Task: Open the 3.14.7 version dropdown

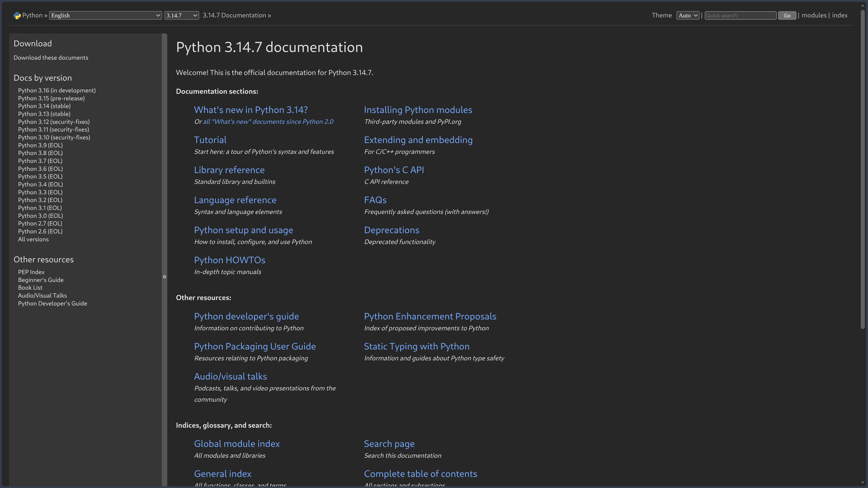Action: tap(182, 16)
